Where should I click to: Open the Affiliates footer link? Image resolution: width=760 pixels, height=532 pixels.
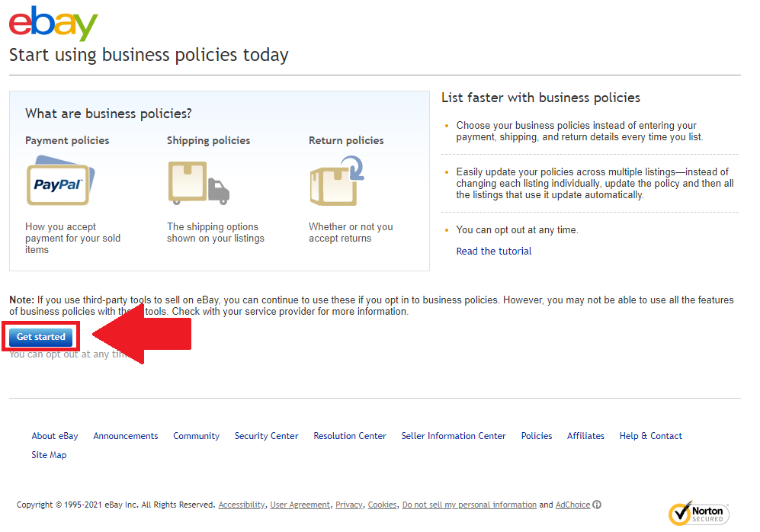pyautogui.click(x=585, y=436)
